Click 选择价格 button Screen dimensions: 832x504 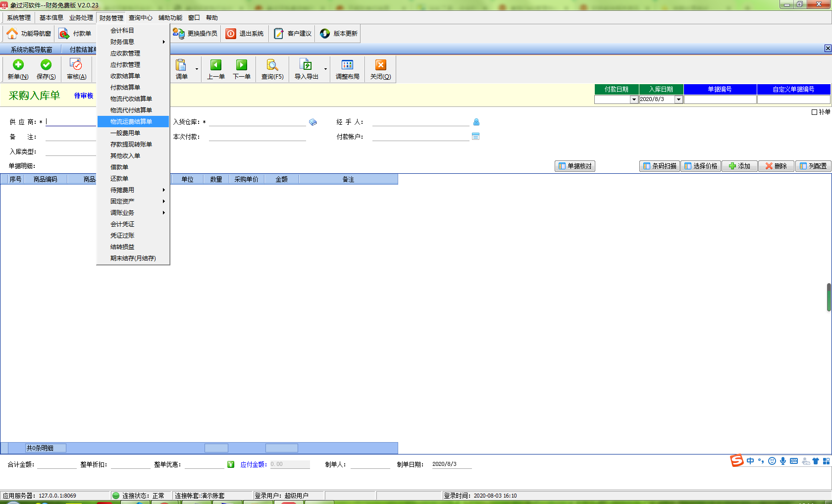pos(701,166)
